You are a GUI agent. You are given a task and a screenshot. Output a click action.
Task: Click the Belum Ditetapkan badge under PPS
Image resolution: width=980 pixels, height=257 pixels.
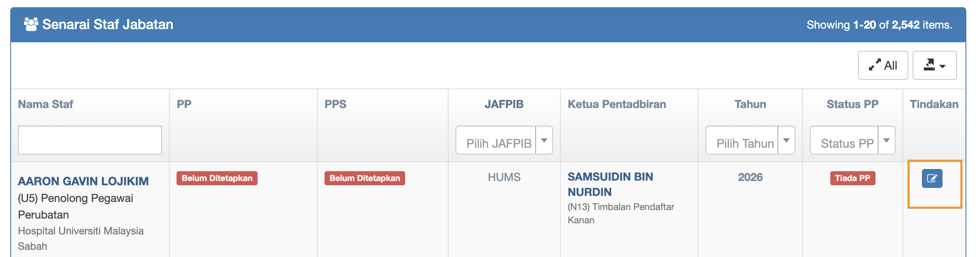coord(365,178)
